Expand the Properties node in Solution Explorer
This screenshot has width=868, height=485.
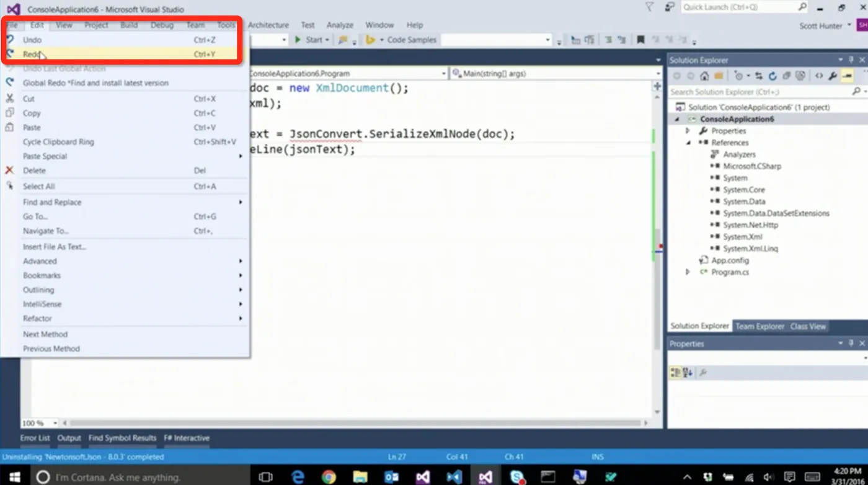pyautogui.click(x=688, y=131)
